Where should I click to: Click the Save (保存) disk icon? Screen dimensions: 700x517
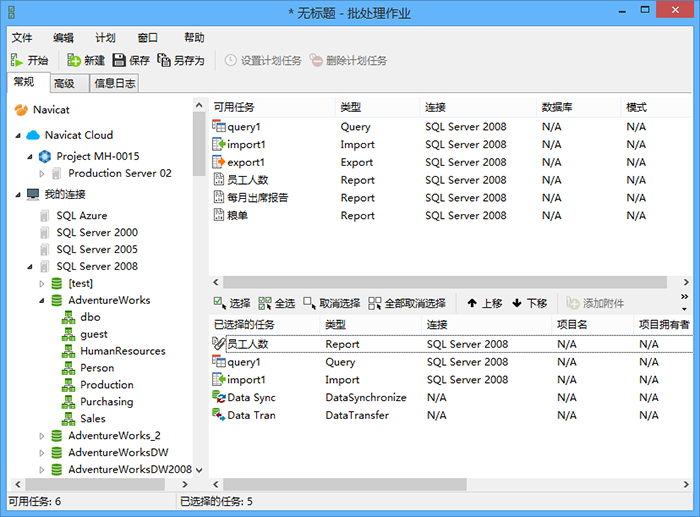[119, 60]
